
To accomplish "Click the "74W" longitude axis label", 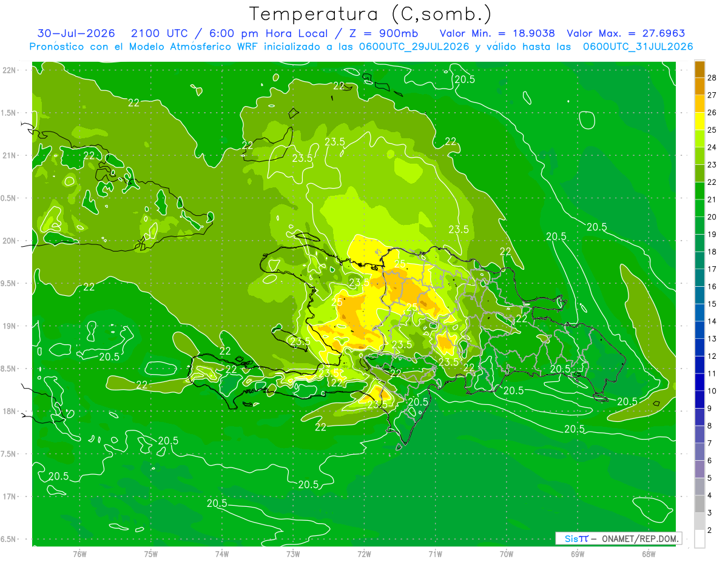I will point(222,554).
